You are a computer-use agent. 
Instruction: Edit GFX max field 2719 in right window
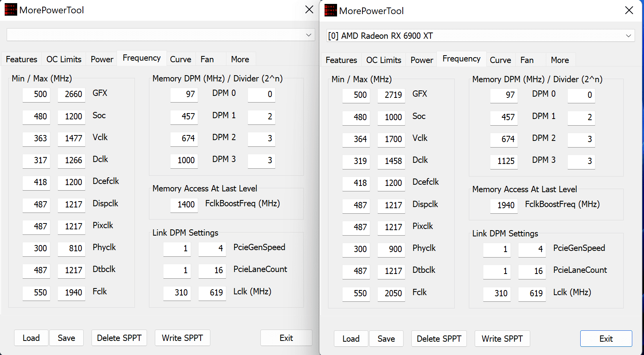pyautogui.click(x=391, y=95)
